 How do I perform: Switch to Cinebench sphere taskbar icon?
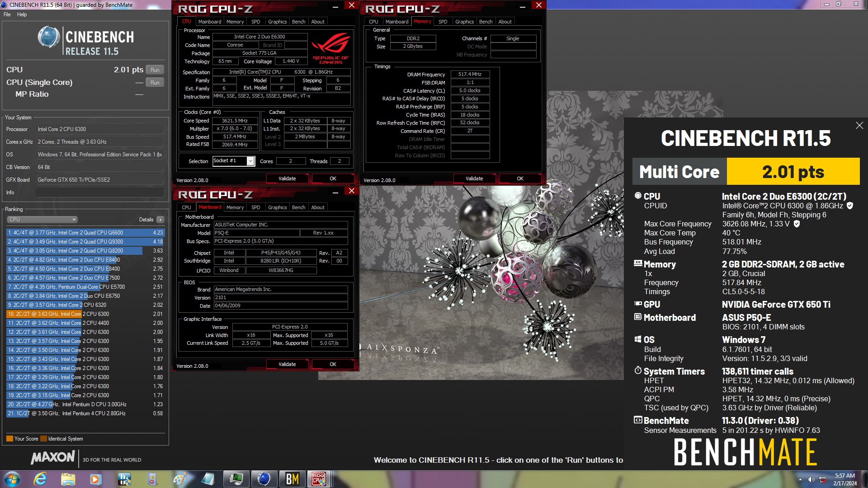pyautogui.click(x=264, y=479)
